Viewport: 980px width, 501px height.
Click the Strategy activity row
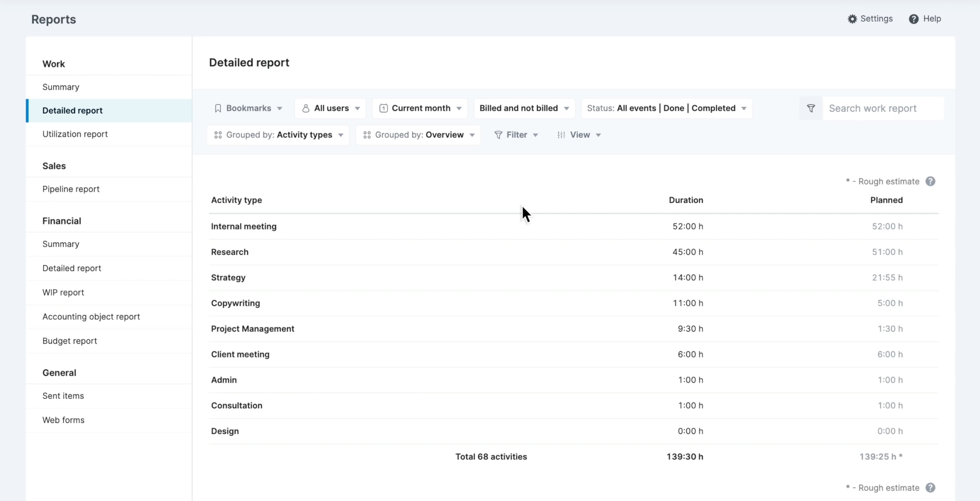573,278
